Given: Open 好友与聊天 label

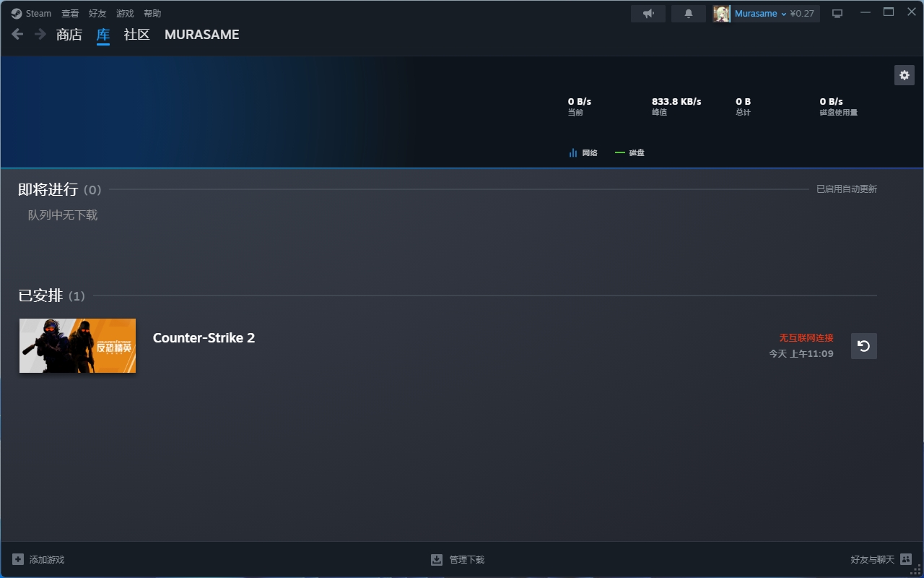Looking at the screenshot, I should point(872,560).
